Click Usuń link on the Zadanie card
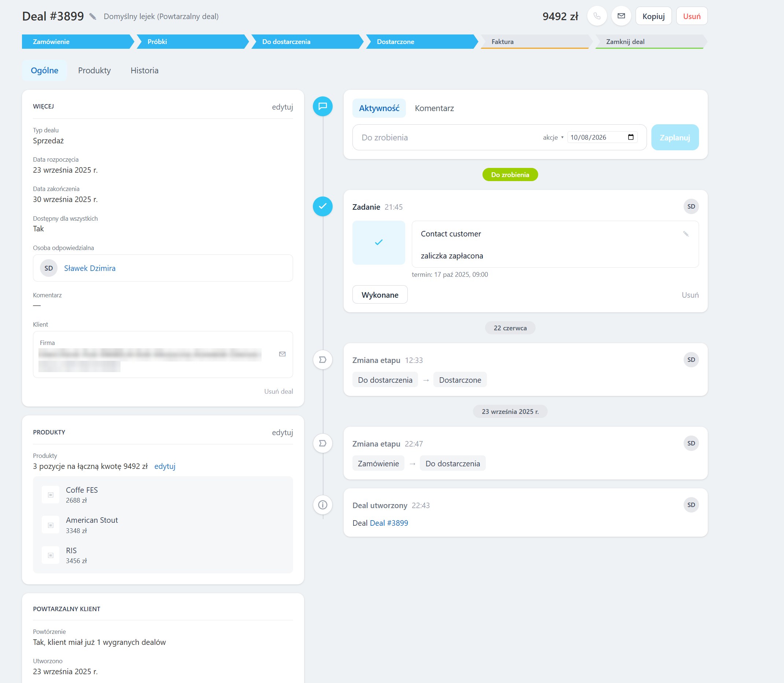 click(x=690, y=295)
